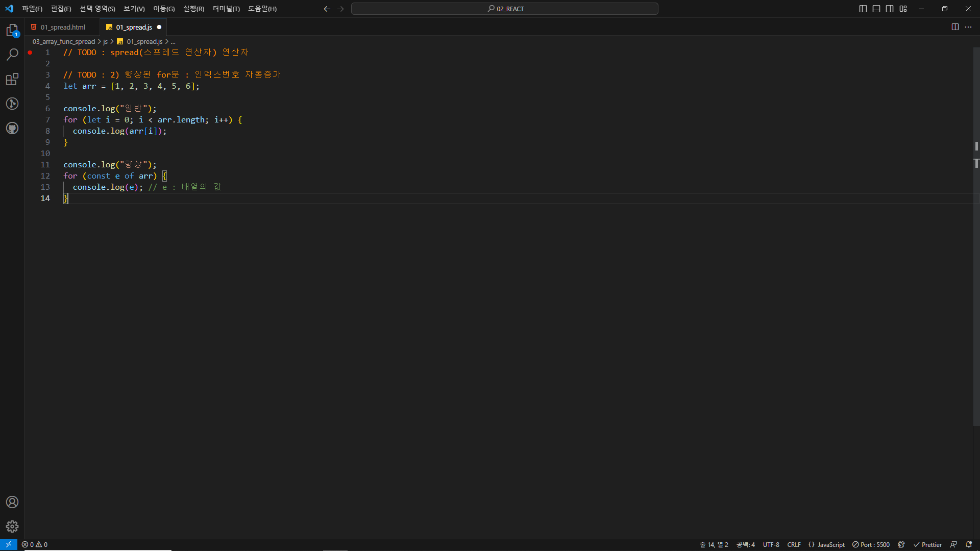This screenshot has height=551, width=980.
Task: Open the Accounts menu icon
Action: click(12, 502)
